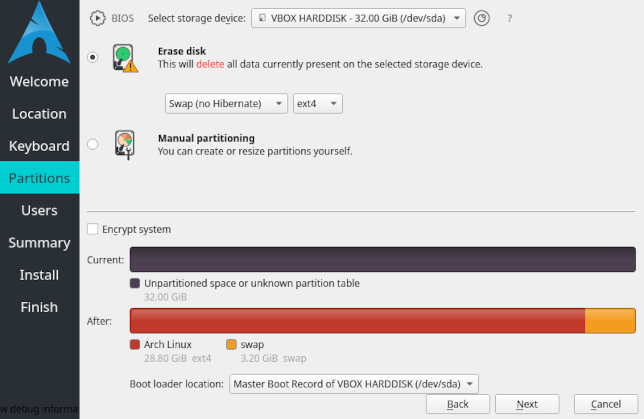
Task: Select the Manual partitioning radio button
Action: 93,144
